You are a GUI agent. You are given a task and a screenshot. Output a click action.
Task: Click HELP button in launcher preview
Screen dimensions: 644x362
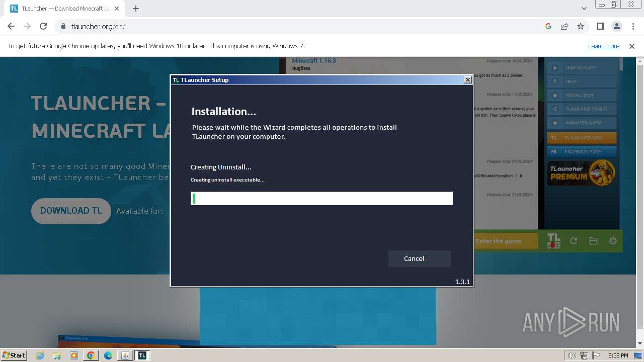(582, 81)
